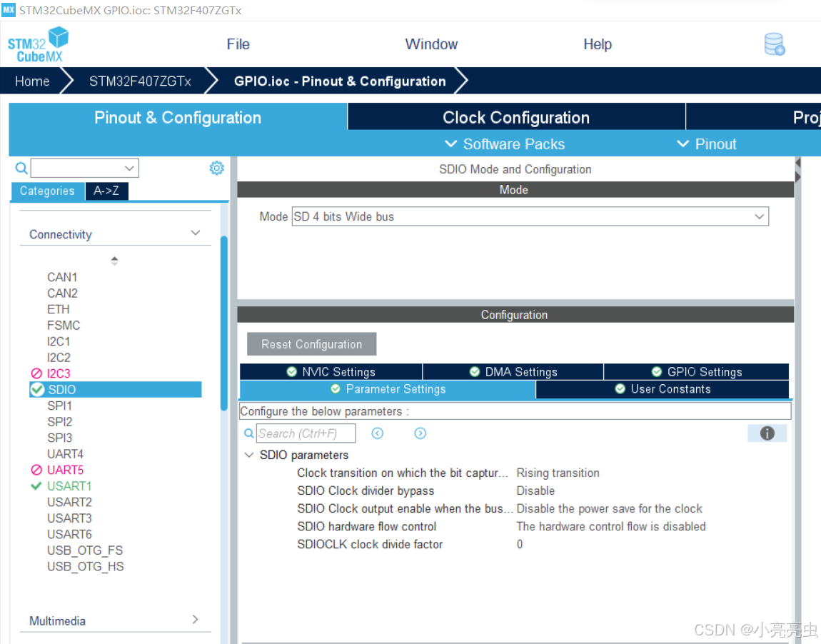Click the SDIO enabled checkmark icon
Viewport: 821px width, 644px height.
coord(37,390)
